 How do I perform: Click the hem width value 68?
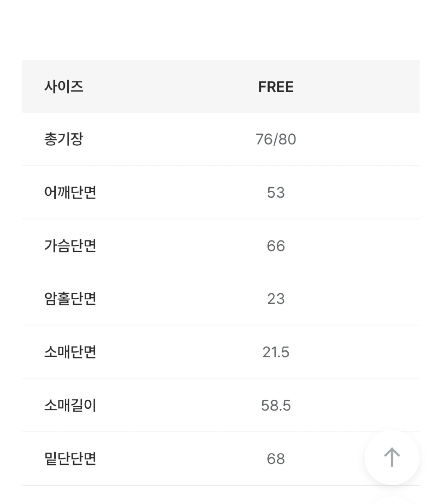tap(276, 458)
